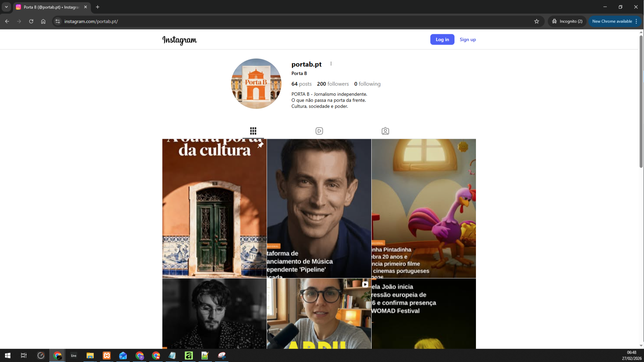Switch to the posts grid tab
Image resolution: width=644 pixels, height=362 pixels.
253,131
